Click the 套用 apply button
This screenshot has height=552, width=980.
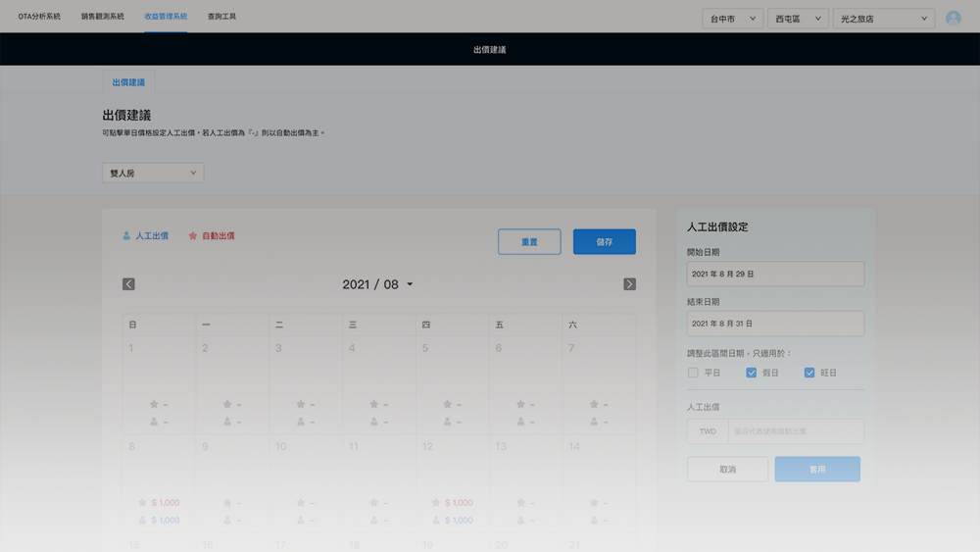click(817, 470)
